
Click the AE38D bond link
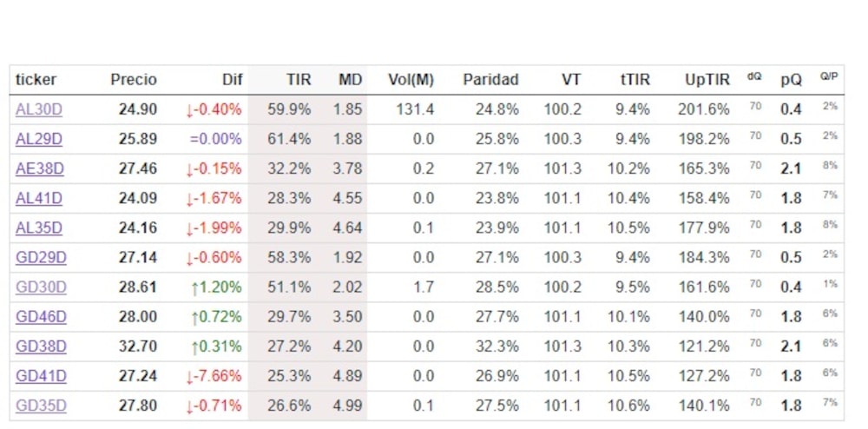39,168
